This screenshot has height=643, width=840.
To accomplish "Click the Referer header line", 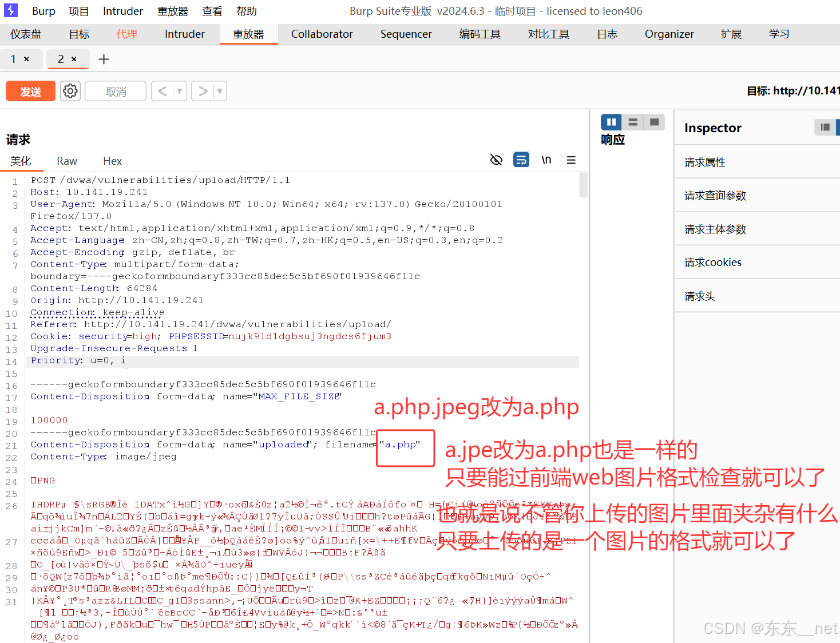I will pos(211,324).
